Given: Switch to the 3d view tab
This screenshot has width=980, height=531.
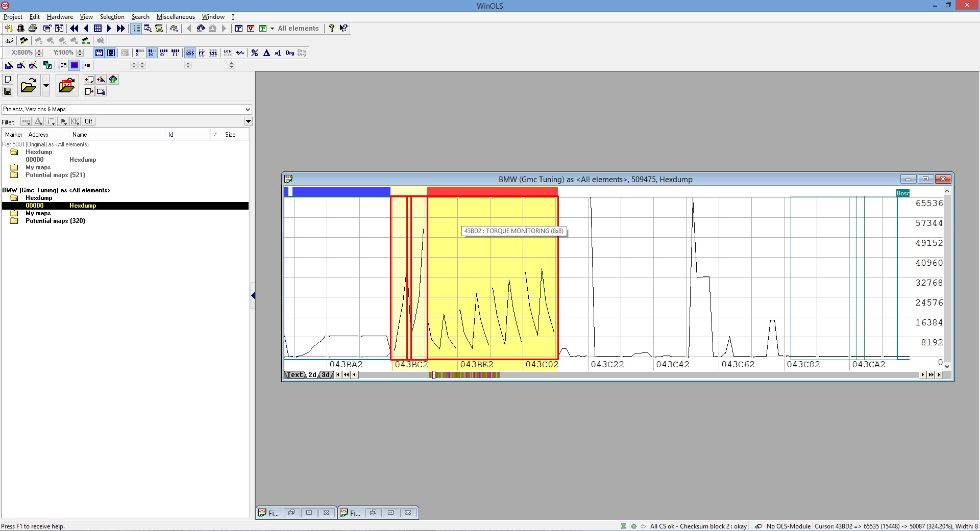Looking at the screenshot, I should click(326, 375).
